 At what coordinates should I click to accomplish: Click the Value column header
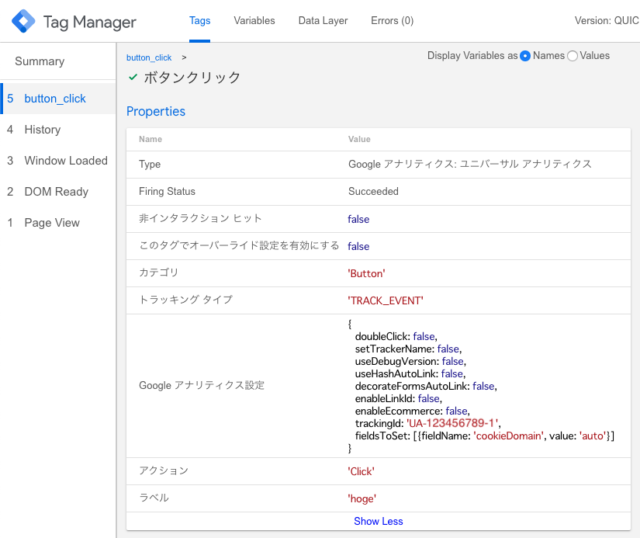[x=359, y=139]
